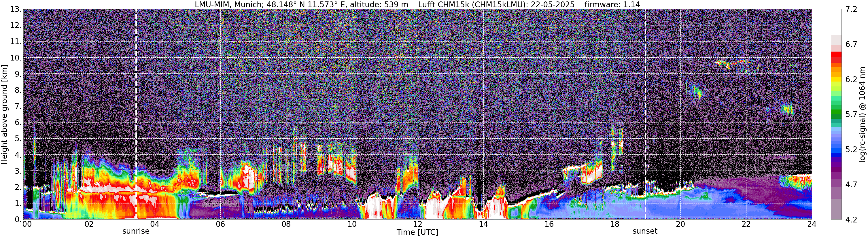Click the colorbar label 'log(rc-signal) @ 1064 nm'
868x238 pixels.
coord(862,114)
